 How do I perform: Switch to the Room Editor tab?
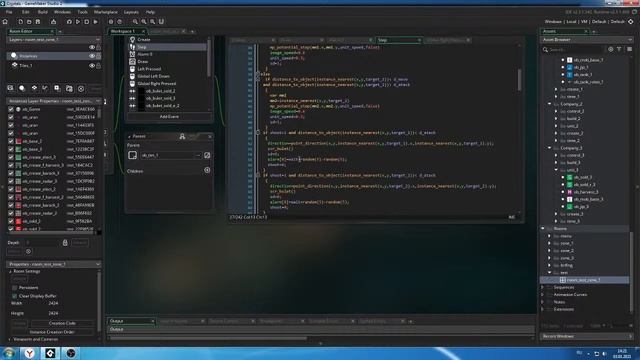30,31
